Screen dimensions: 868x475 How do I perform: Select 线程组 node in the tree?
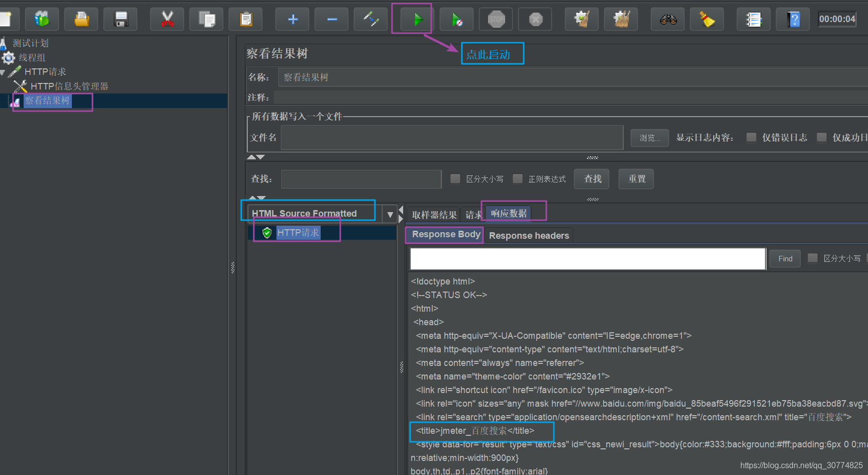(x=32, y=58)
